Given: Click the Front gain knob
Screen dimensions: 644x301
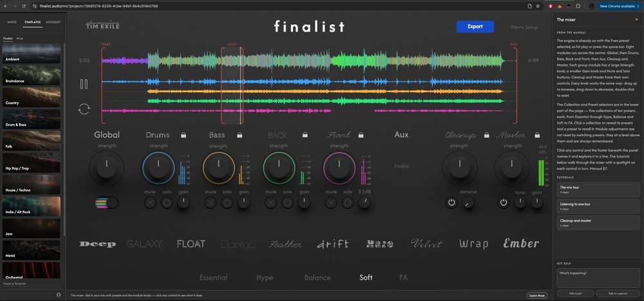Looking at the screenshot, I should [x=364, y=202].
